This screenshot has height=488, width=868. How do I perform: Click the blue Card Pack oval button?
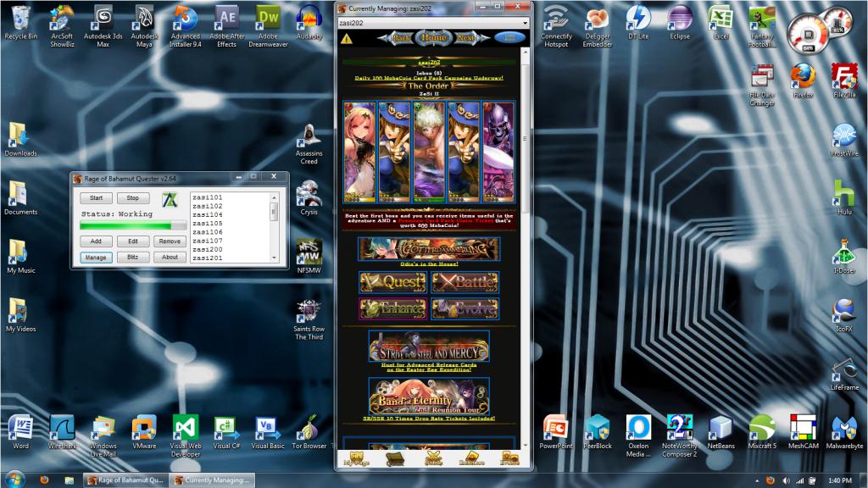click(x=509, y=37)
